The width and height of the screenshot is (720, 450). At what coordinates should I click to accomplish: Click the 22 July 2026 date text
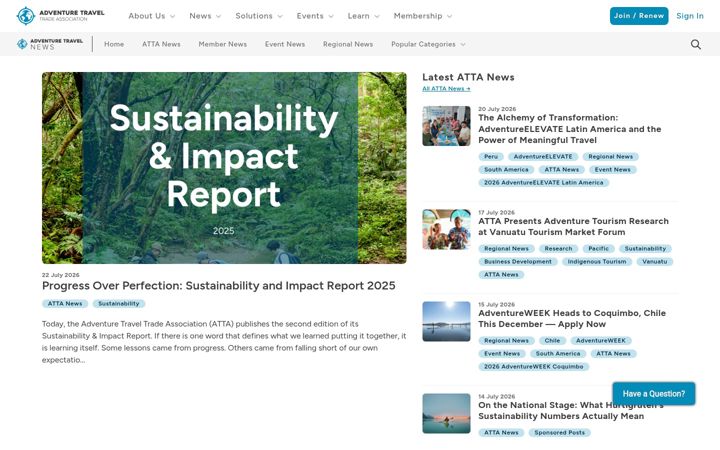(x=61, y=275)
